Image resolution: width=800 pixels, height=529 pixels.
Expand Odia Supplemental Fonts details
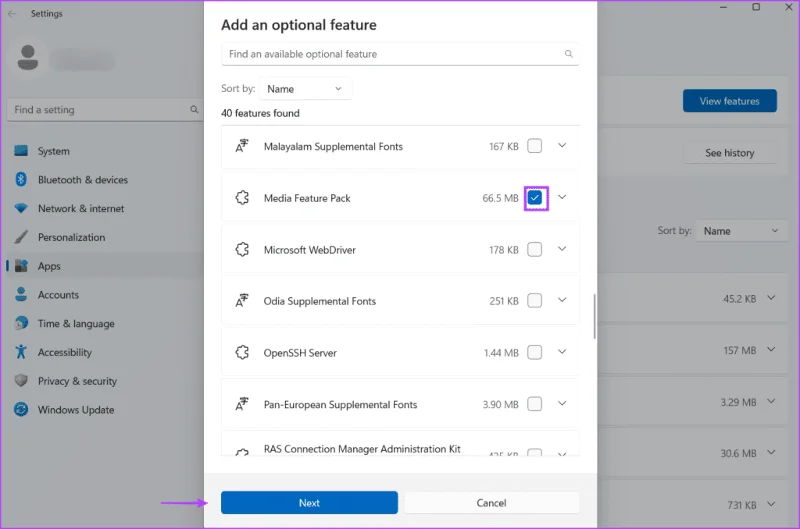562,300
